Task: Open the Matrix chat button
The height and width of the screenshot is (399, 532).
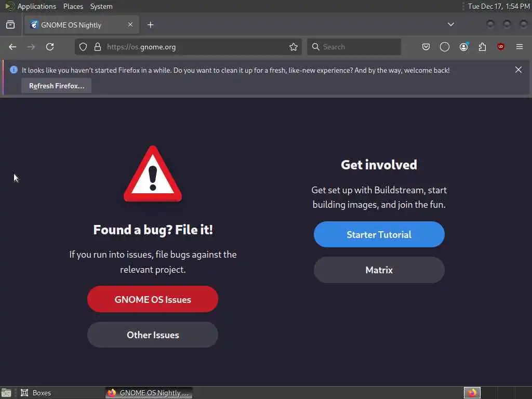Action: [x=379, y=270]
